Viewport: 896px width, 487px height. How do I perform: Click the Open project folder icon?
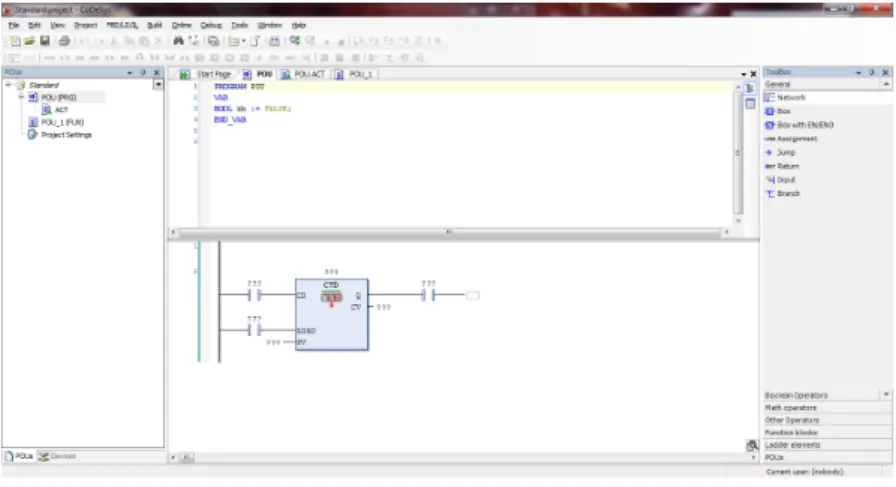coord(30,41)
